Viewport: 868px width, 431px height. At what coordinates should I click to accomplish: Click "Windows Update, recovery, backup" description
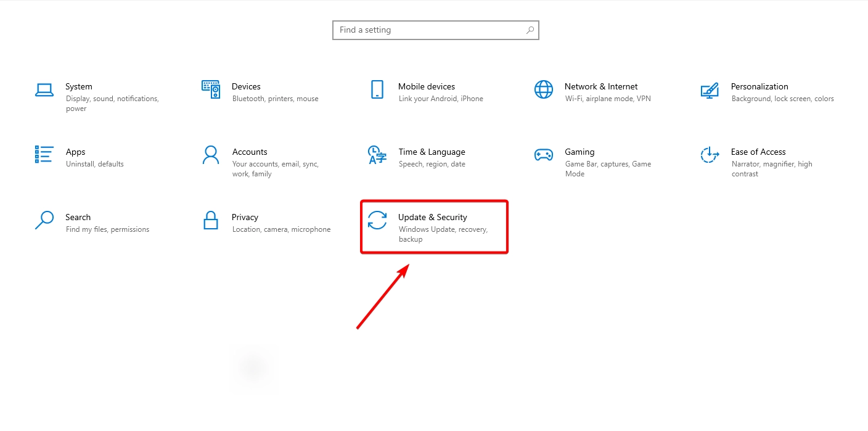(443, 234)
